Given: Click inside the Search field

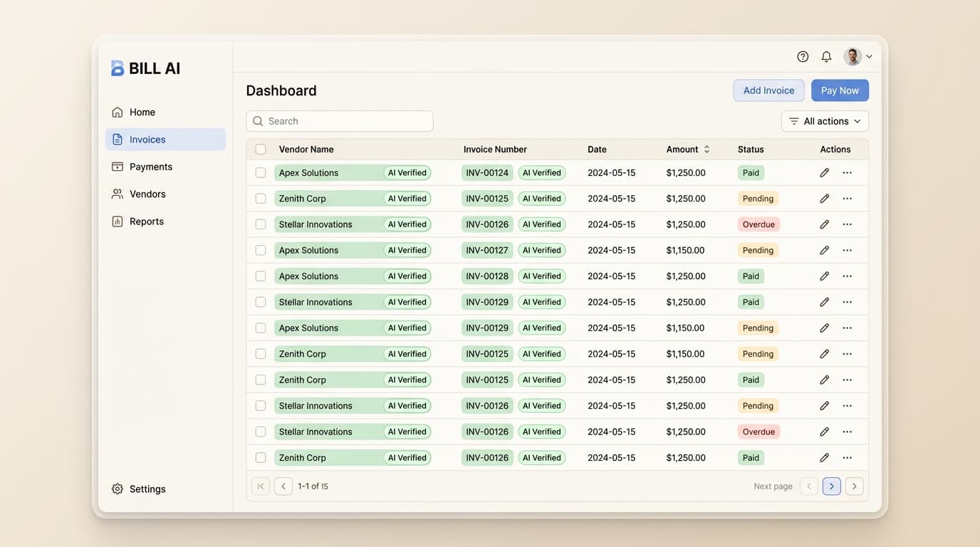Looking at the screenshot, I should pos(339,120).
